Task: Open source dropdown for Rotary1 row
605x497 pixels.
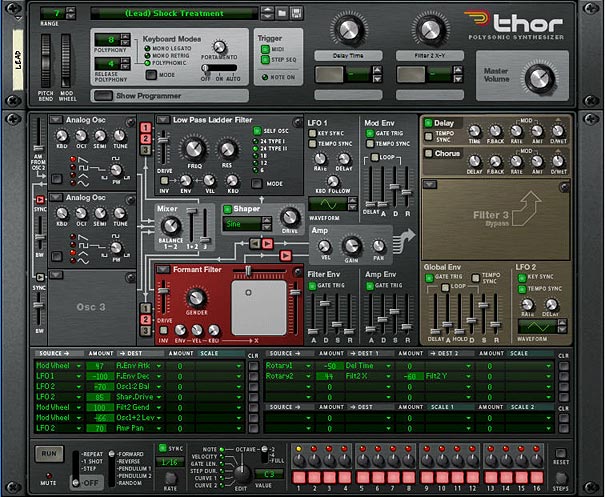Action: click(x=309, y=366)
